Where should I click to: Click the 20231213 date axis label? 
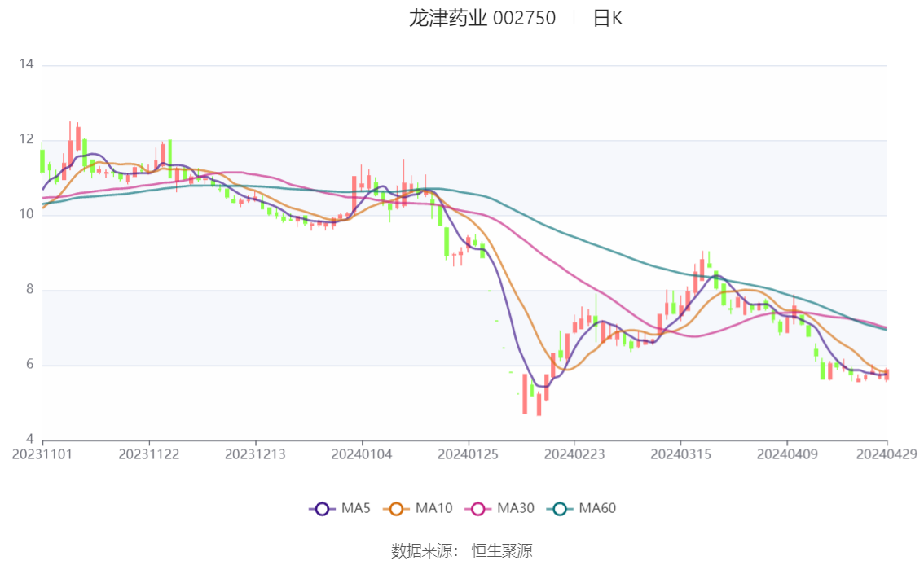point(255,454)
